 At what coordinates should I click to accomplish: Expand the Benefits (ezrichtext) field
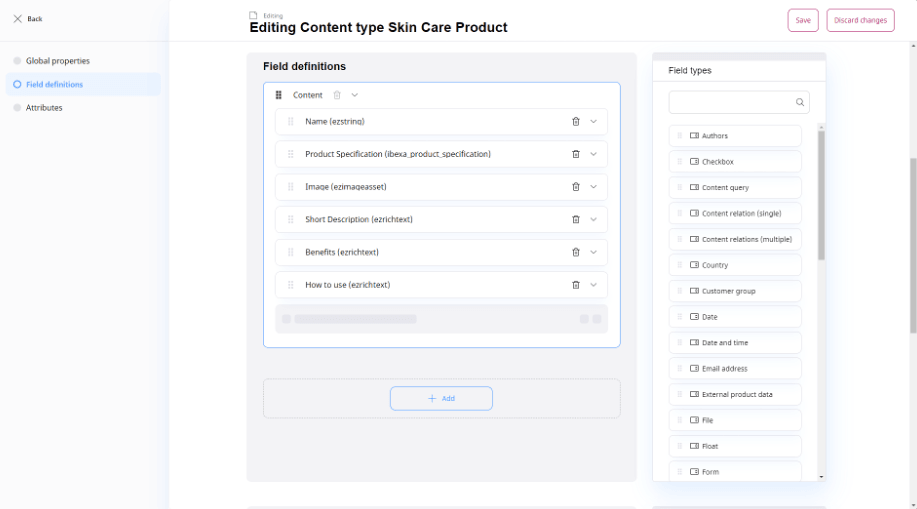click(x=593, y=252)
